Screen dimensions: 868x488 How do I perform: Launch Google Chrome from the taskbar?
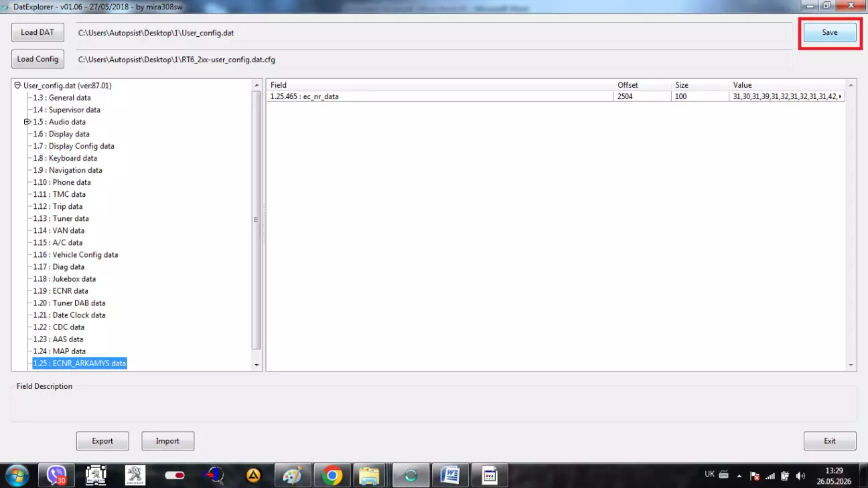point(332,475)
